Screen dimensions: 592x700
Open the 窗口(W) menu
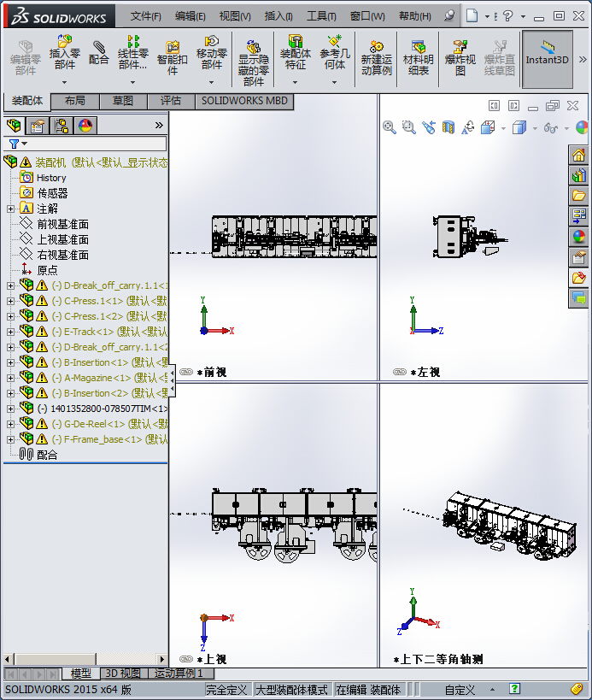click(x=367, y=16)
